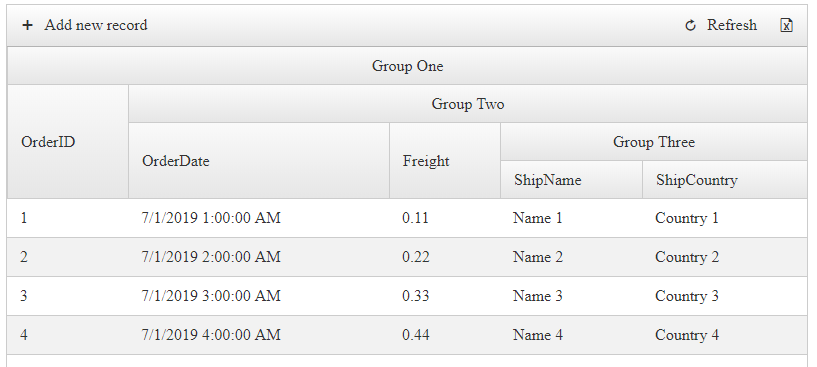817x367 pixels.
Task: Select the Group Three header
Action: 653,142
